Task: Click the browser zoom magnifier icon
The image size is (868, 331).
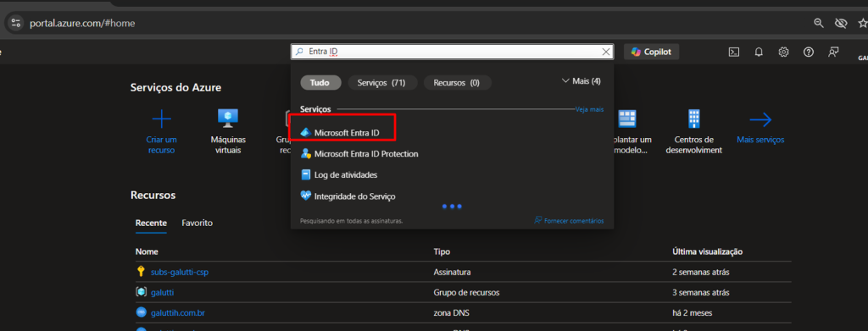Action: coord(818,23)
